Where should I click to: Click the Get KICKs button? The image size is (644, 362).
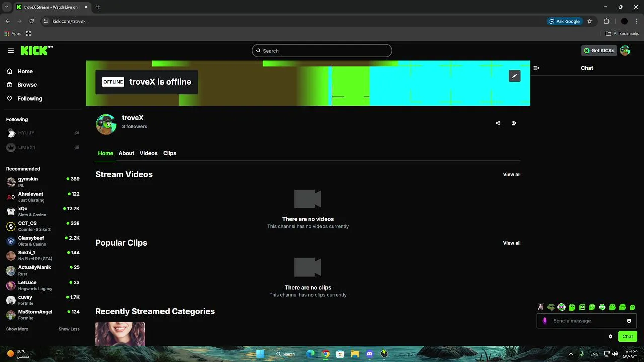coord(599,51)
